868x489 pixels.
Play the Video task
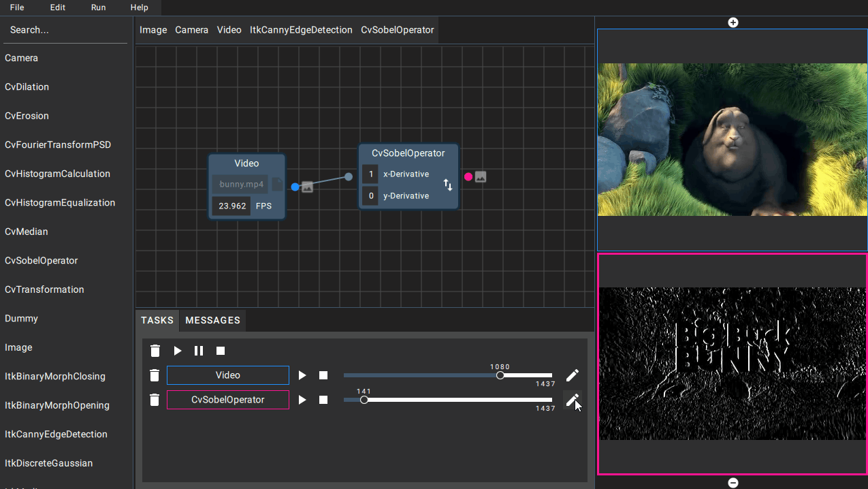302,375
